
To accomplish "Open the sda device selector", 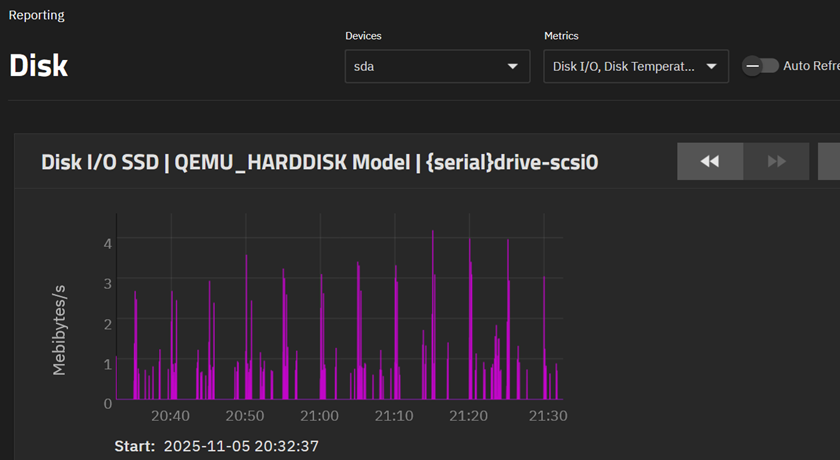I will coord(437,67).
